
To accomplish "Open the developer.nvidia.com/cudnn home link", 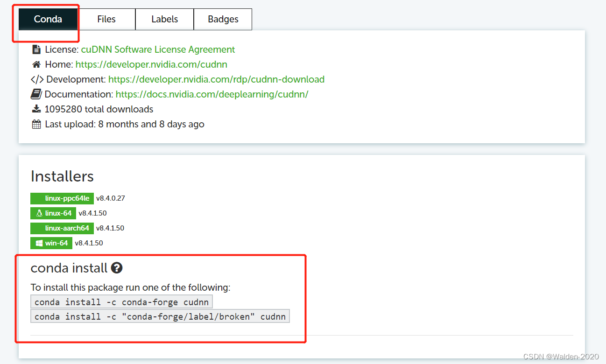I will tap(151, 64).
